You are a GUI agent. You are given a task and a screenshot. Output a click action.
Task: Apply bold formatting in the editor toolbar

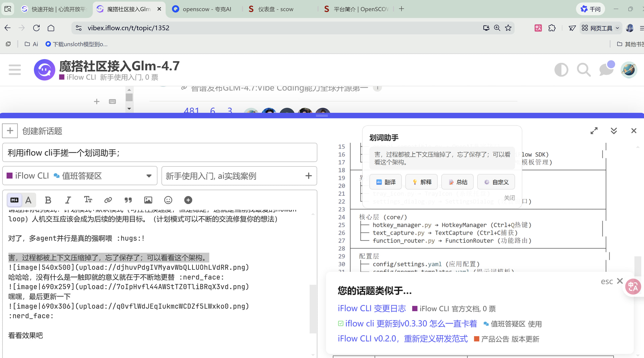click(x=48, y=200)
